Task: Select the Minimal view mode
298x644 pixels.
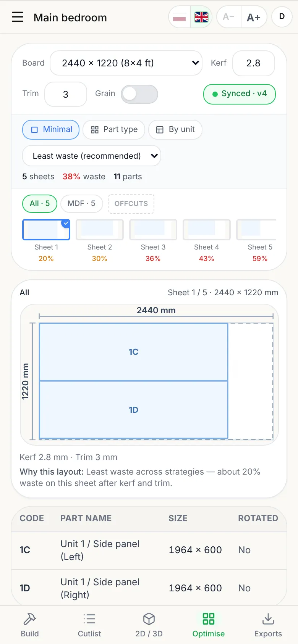Action: click(x=51, y=130)
